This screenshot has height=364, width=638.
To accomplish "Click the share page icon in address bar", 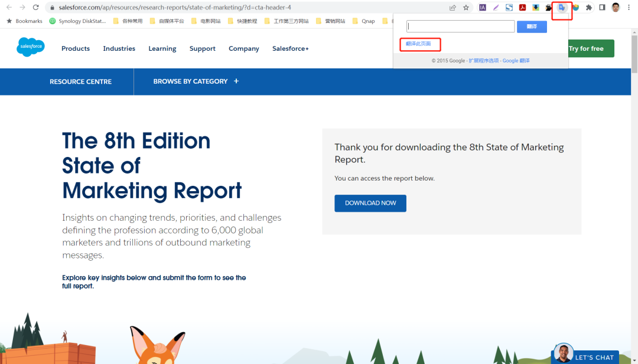I will (453, 8).
